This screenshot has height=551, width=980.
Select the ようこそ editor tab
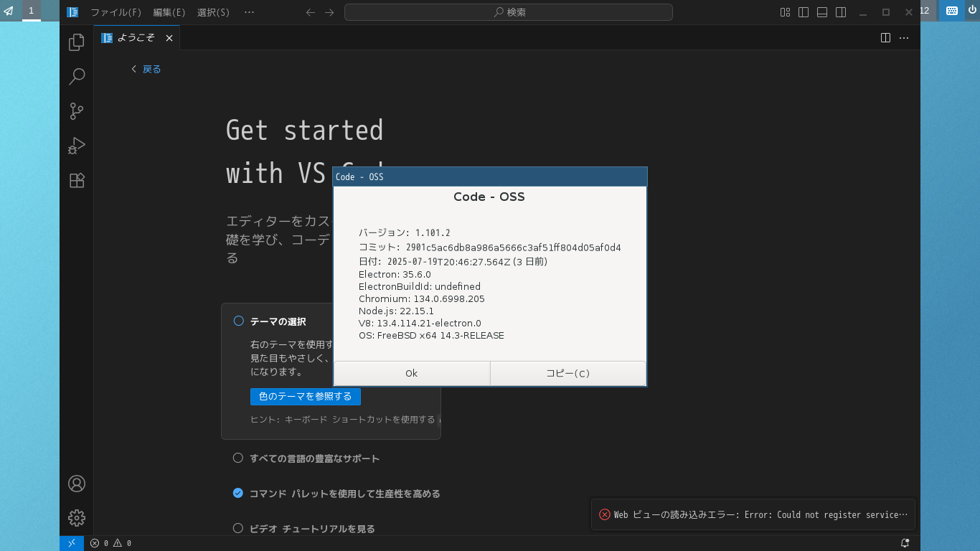[136, 38]
